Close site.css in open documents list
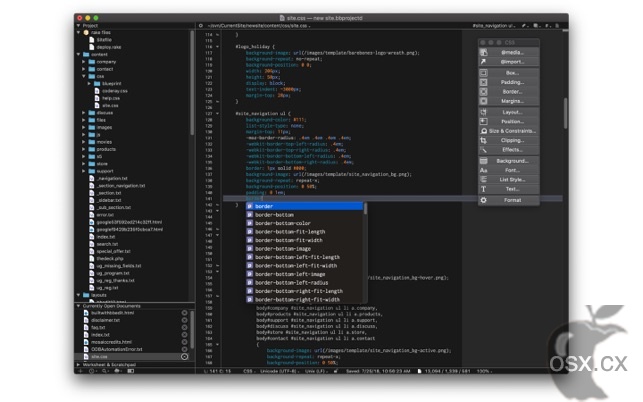The image size is (643, 402). coord(185,357)
